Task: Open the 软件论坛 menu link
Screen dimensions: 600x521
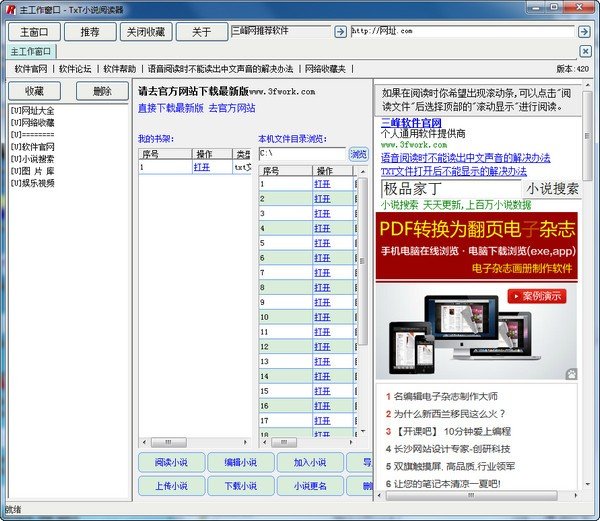Action: (75, 69)
